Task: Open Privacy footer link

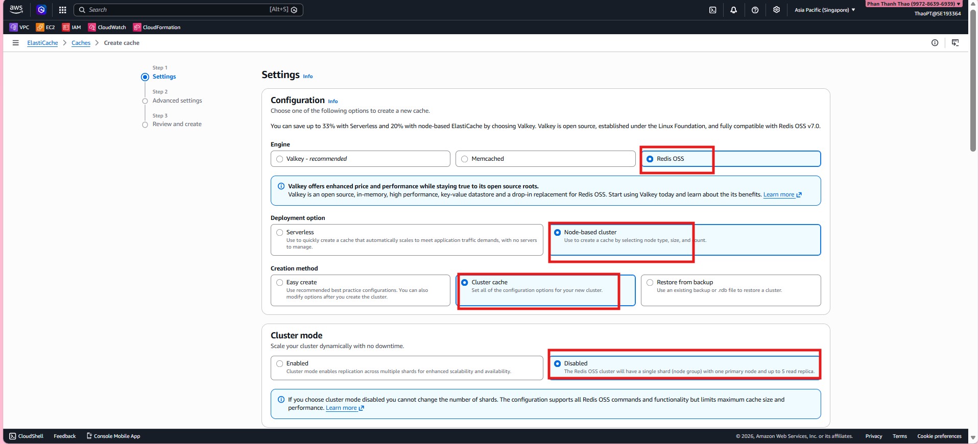Action: tap(873, 436)
